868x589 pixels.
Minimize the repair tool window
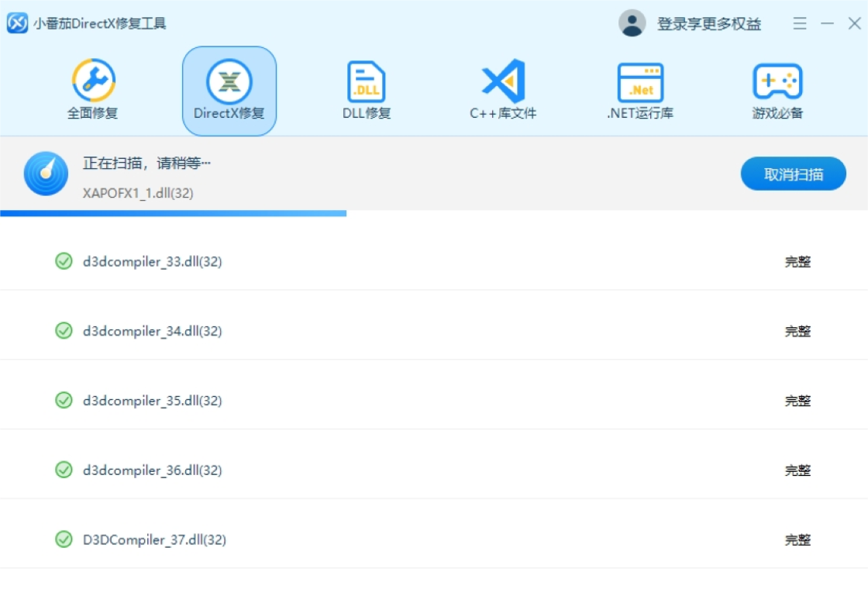827,23
